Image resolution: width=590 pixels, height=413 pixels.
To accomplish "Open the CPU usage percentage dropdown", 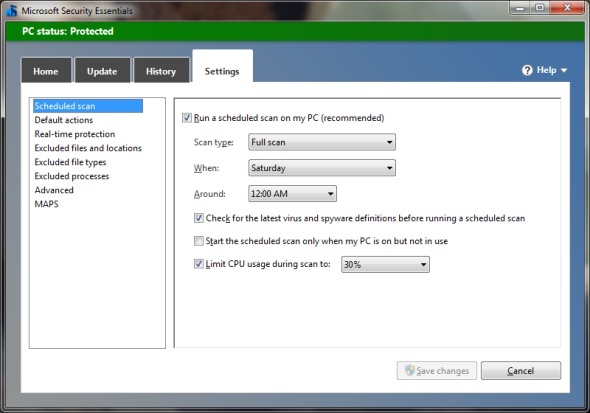I will [385, 264].
